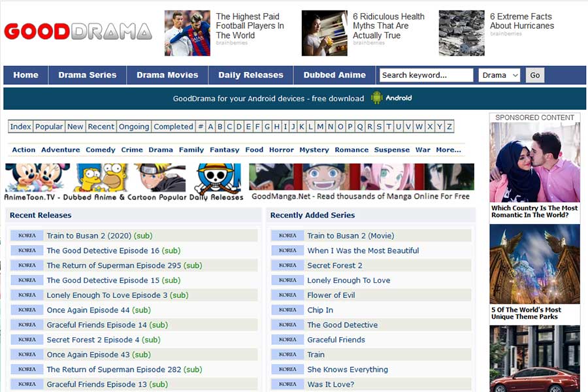Choose the Horror genre link
Screen dimensions: 588x392
(281, 150)
